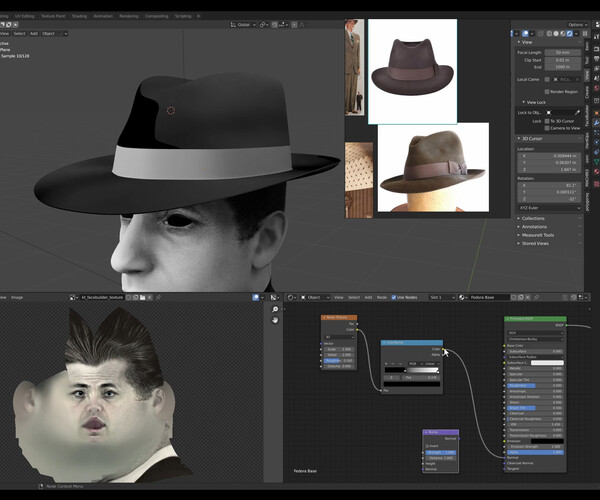
Task: Enable Lock To 3D Cursor checkbox
Action: click(547, 121)
